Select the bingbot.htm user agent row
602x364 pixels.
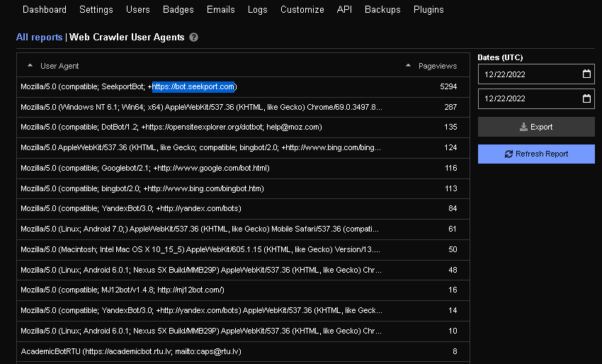[x=243, y=188]
